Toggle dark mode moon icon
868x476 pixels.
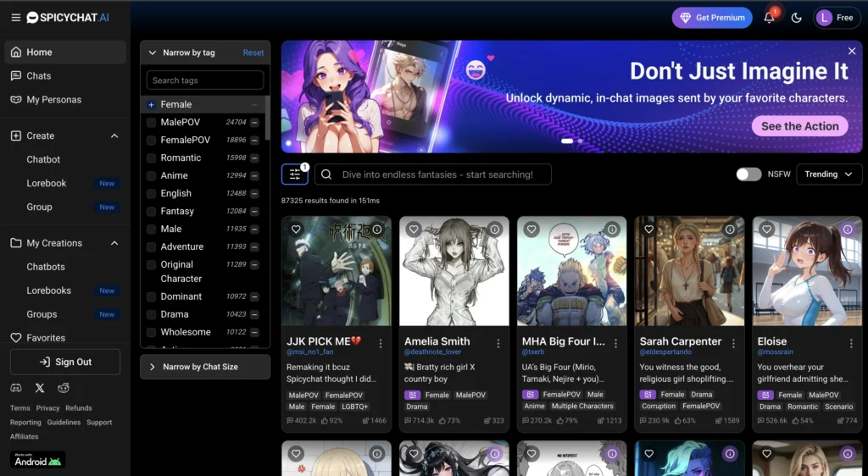point(796,18)
